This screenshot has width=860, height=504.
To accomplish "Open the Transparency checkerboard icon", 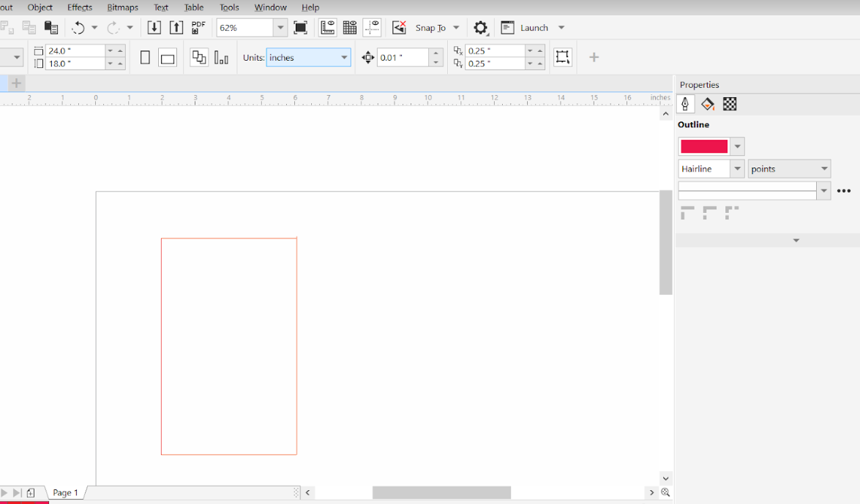I will [x=730, y=104].
